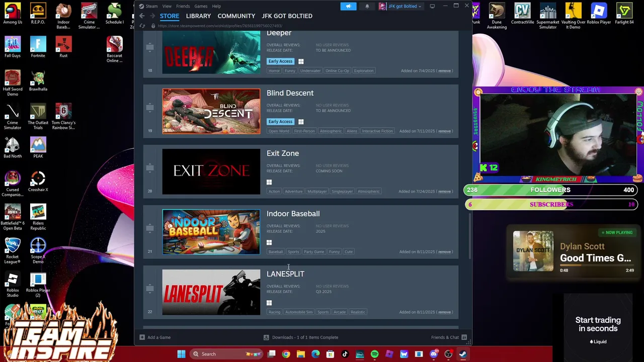The image size is (644, 362).
Task: Select the Multiplayer tag on Exit Zone
Action: (317, 192)
